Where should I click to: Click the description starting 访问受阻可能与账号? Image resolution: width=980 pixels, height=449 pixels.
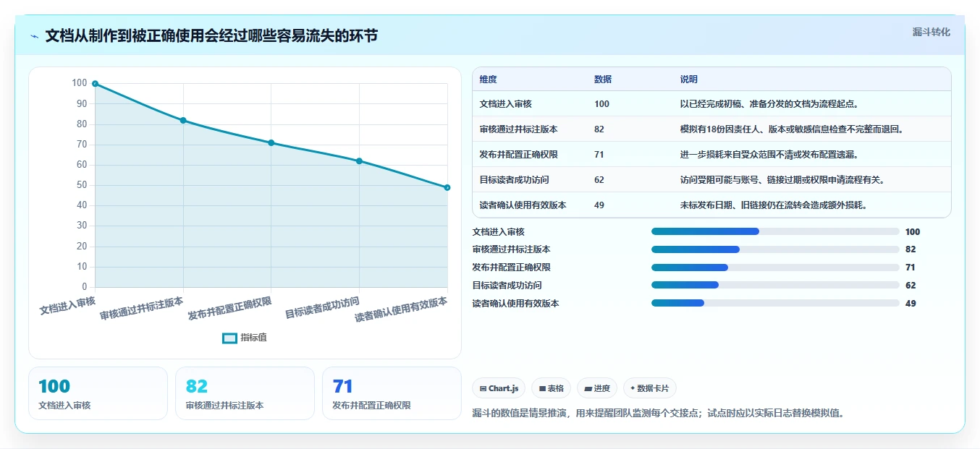(782, 180)
